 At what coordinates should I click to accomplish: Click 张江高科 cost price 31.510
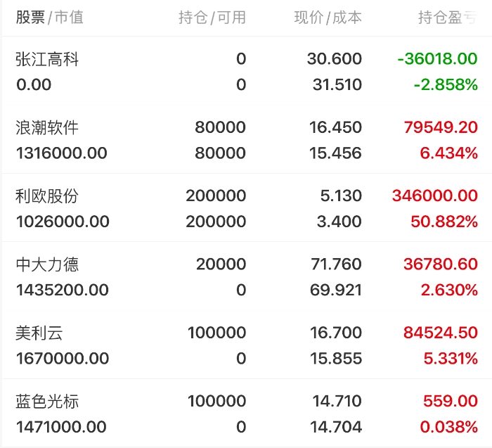[337, 85]
